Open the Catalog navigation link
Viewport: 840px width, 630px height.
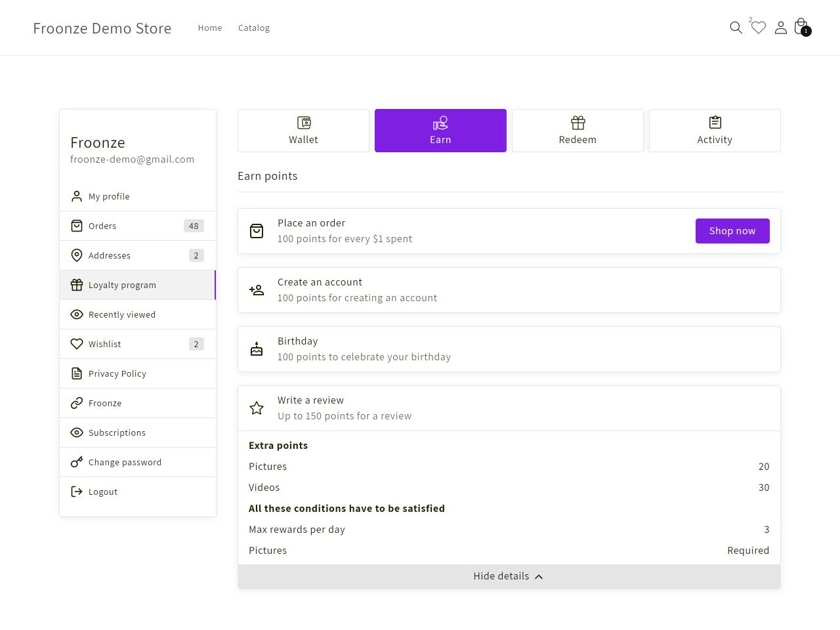coord(254,28)
